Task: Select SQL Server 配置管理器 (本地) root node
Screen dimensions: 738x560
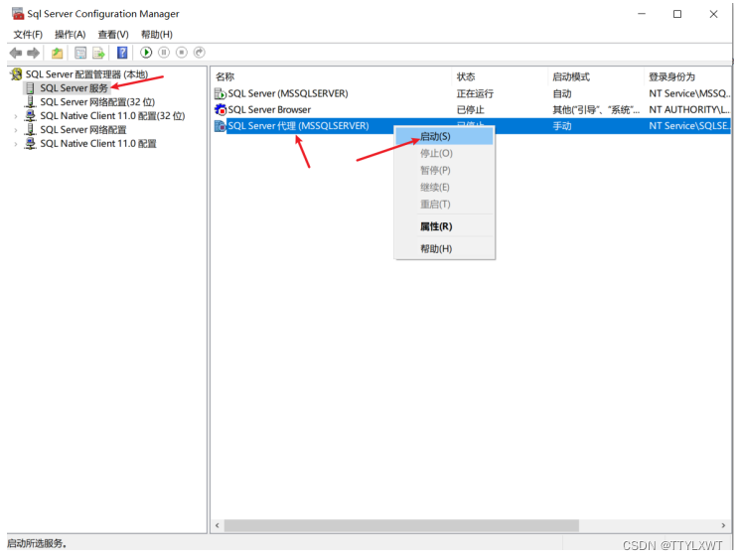Action: tap(86, 73)
